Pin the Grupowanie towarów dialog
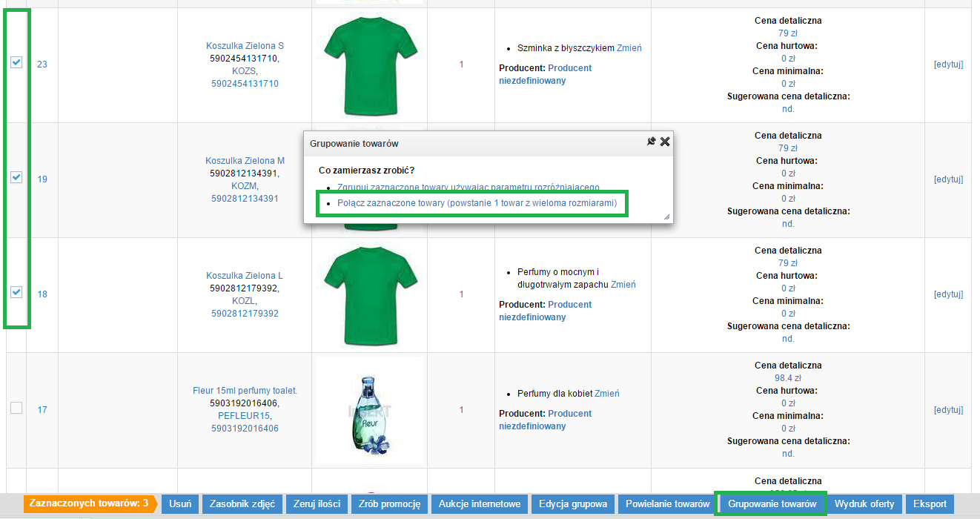Screen dimensions: 980x519 pyautogui.click(x=651, y=141)
